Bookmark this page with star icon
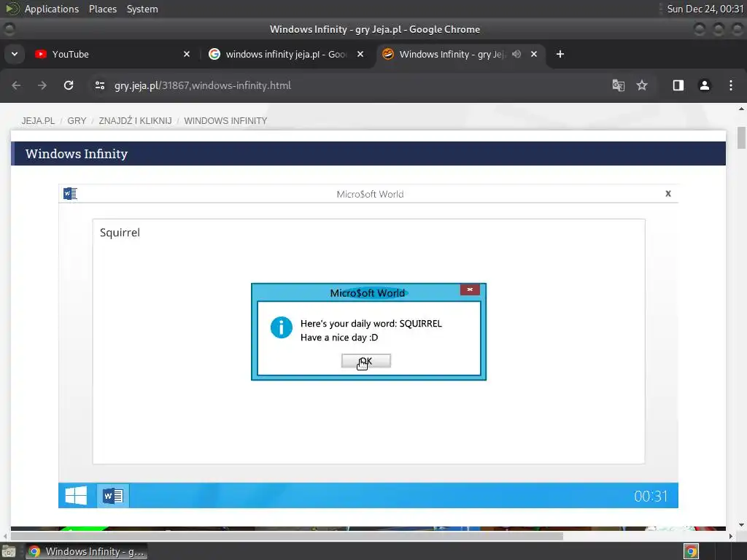The height and width of the screenshot is (560, 747). 642,85
